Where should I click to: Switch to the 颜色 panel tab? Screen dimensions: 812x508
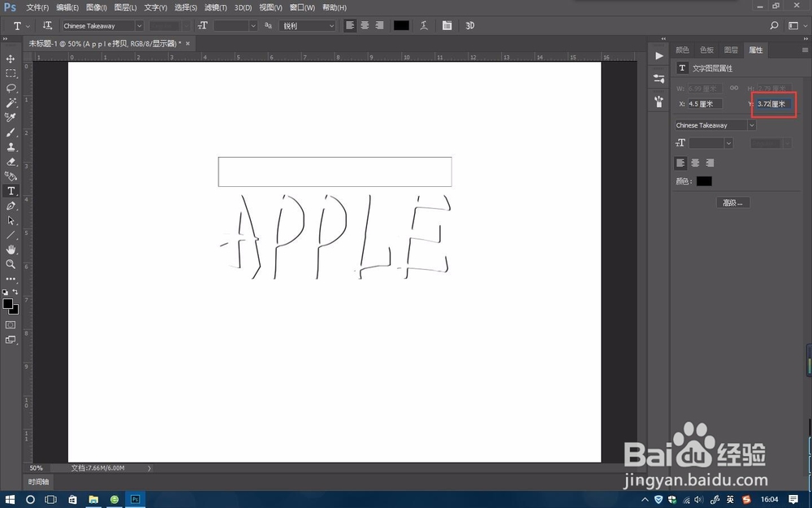683,50
